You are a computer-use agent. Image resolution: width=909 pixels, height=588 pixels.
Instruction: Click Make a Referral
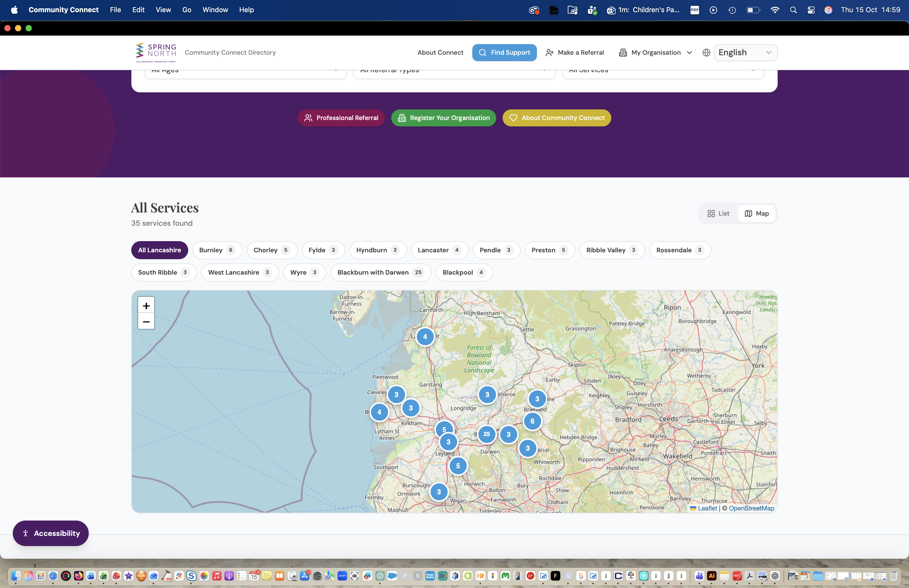click(x=575, y=53)
